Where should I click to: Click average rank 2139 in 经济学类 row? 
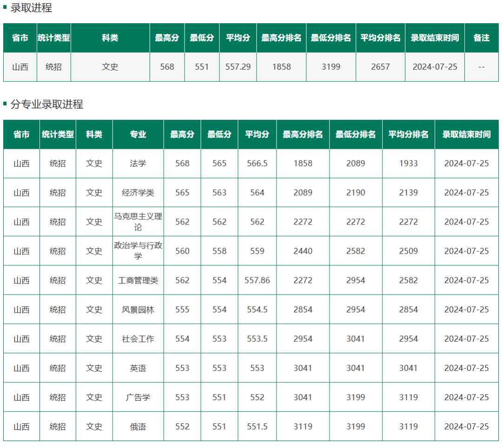pyautogui.click(x=409, y=193)
